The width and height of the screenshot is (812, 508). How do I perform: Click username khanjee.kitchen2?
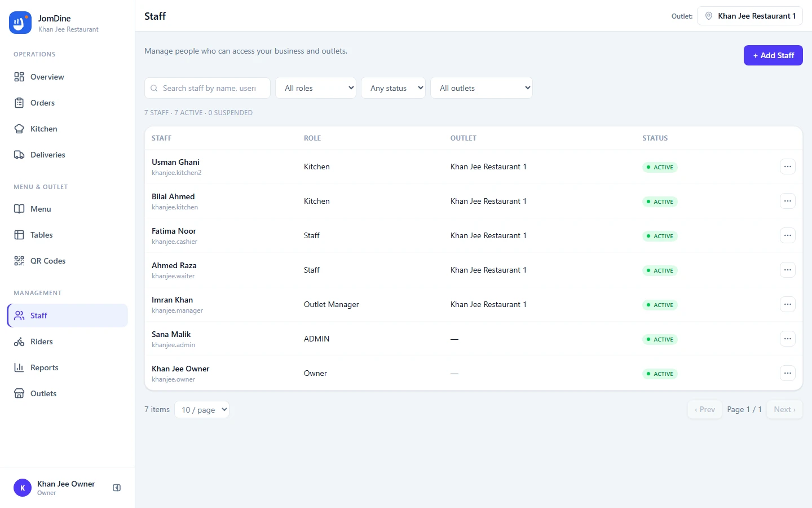pyautogui.click(x=176, y=173)
